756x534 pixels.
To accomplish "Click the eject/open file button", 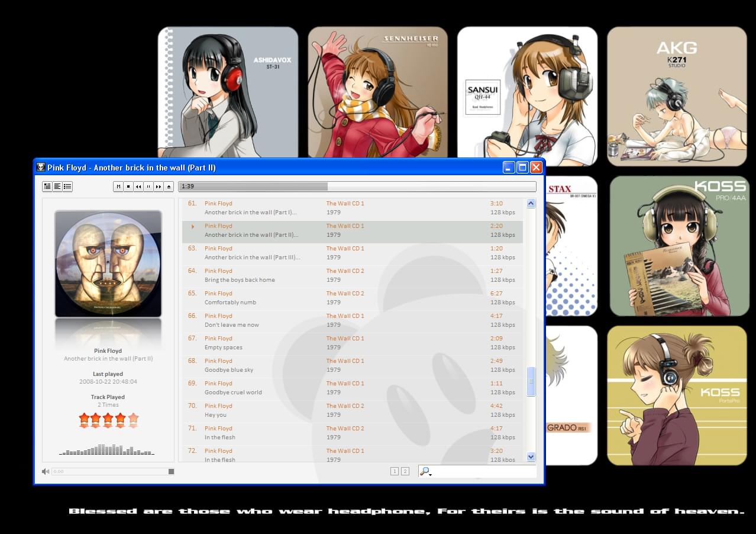I will (x=169, y=186).
